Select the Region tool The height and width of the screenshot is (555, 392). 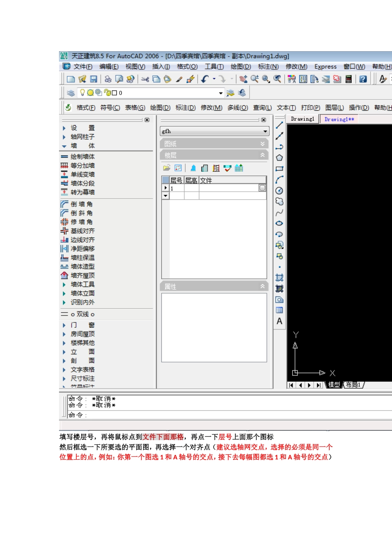coord(279,299)
